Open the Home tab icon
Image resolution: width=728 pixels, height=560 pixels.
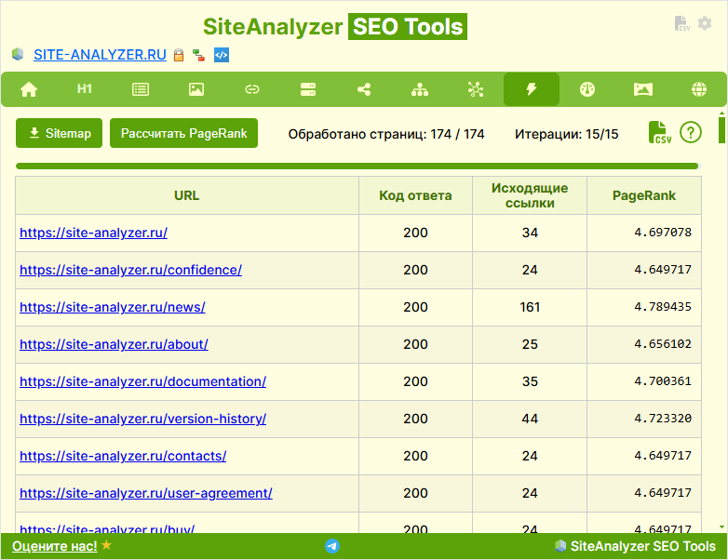[x=29, y=89]
